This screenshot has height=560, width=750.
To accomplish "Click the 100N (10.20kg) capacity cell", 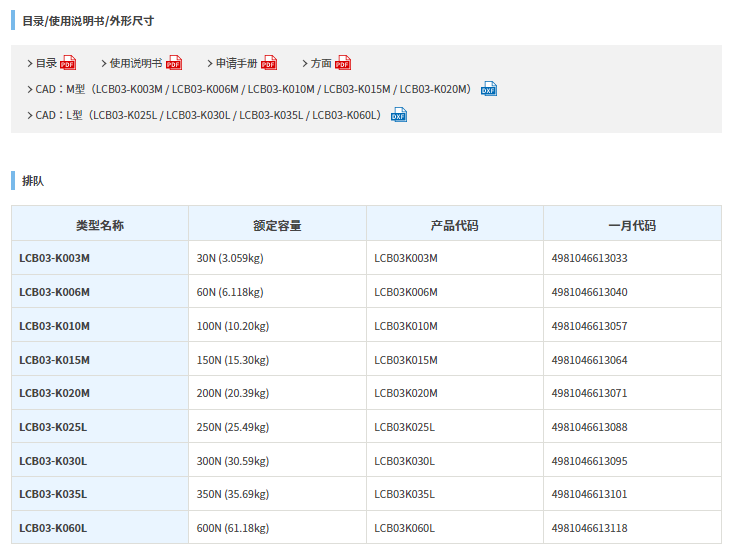I will (x=277, y=326).
